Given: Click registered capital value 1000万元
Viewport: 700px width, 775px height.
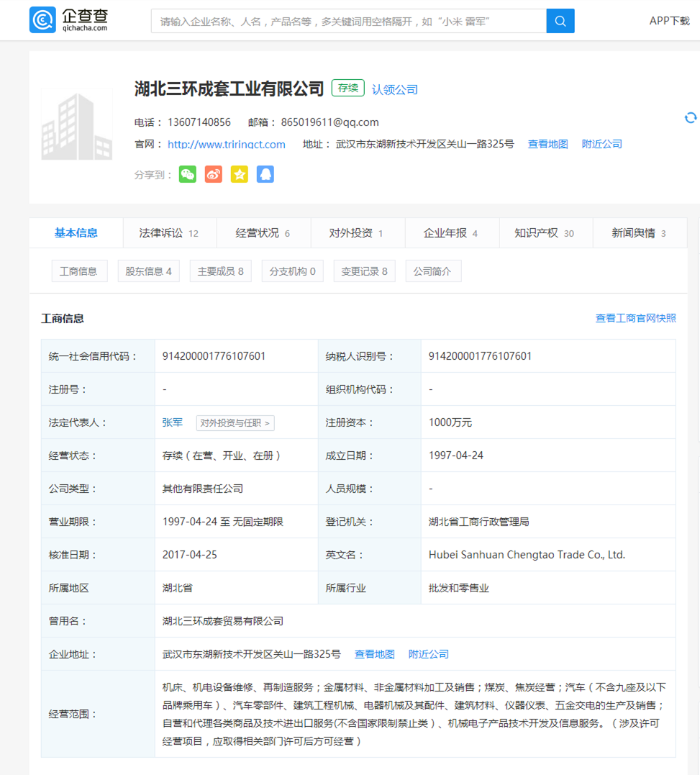Looking at the screenshot, I should 450,422.
